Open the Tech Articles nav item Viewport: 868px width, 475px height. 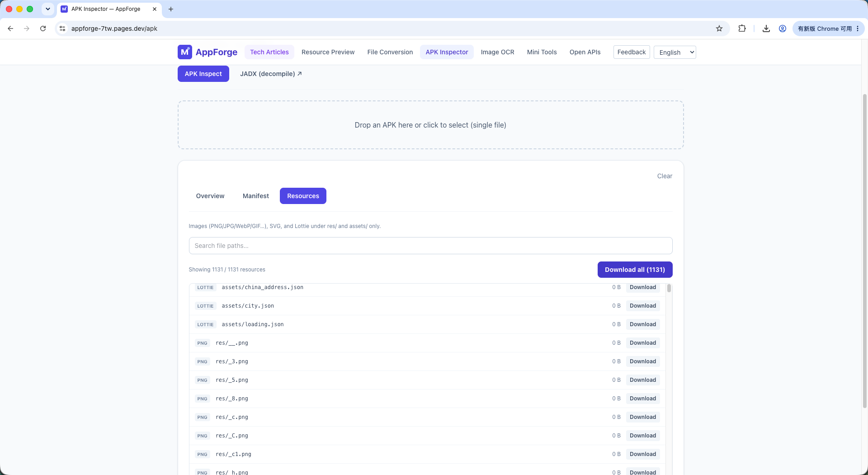point(269,52)
